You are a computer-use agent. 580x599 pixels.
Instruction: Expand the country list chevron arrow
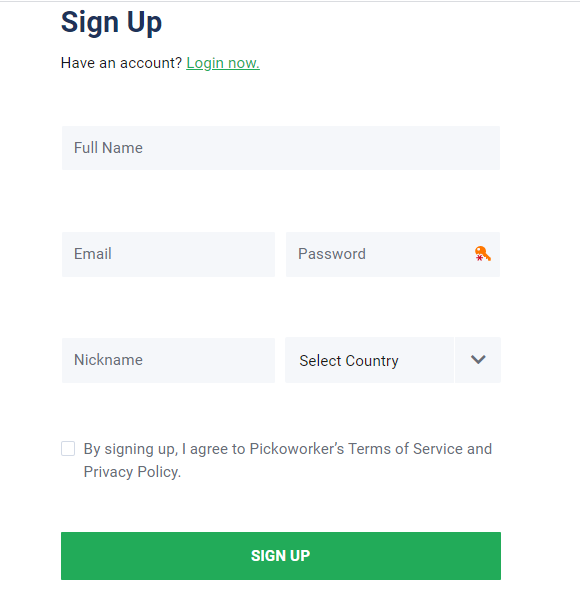[478, 359]
